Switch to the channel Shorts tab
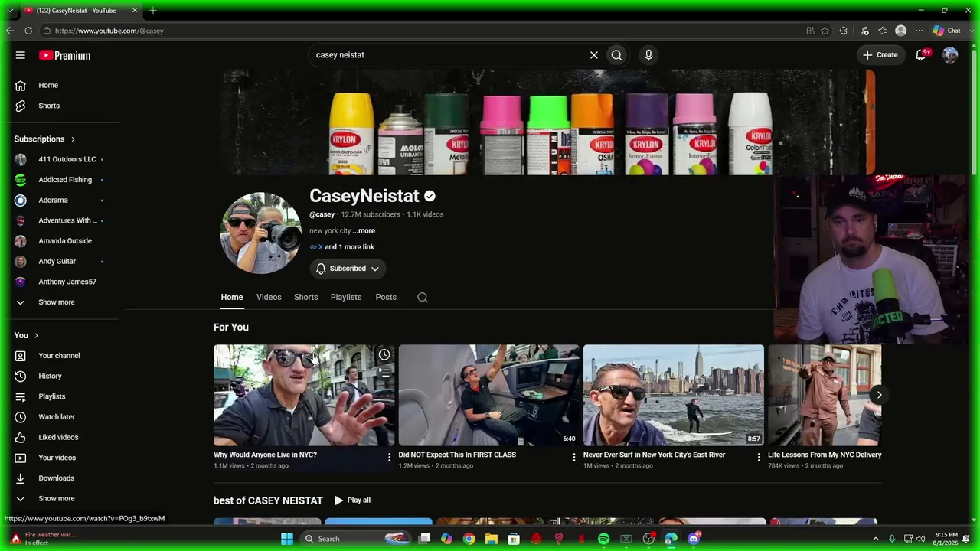 [306, 298]
